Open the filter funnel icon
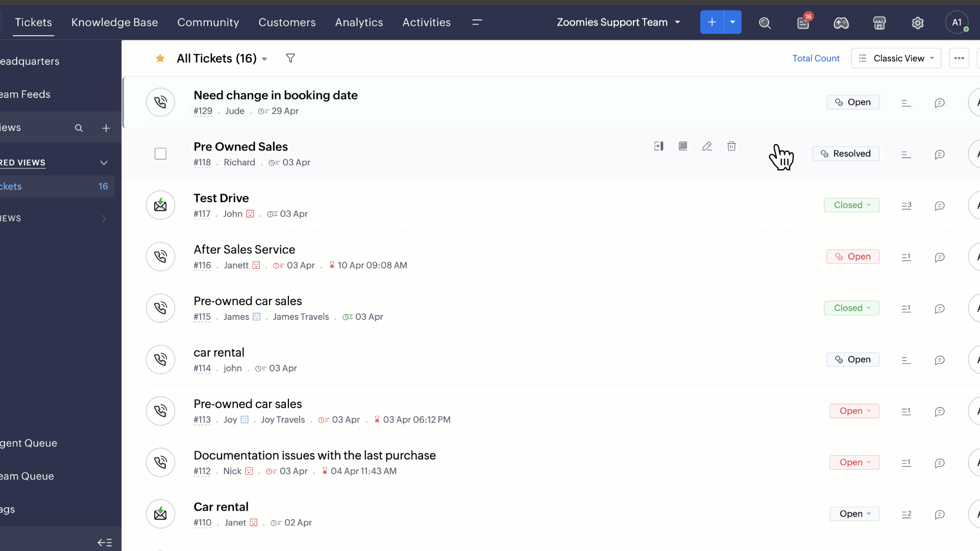 (x=290, y=58)
